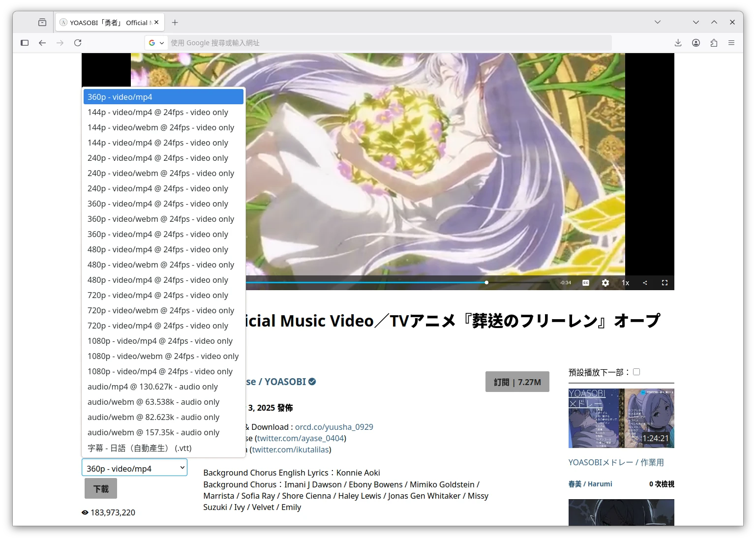The height and width of the screenshot is (540, 756).
Task: Click the 下載 download button
Action: [x=101, y=488]
